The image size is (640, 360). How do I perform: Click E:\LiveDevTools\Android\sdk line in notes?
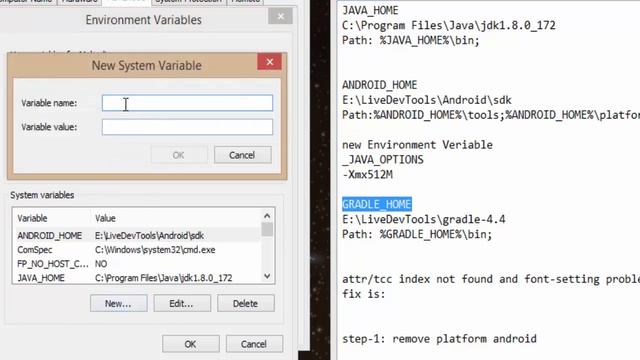(x=427, y=100)
